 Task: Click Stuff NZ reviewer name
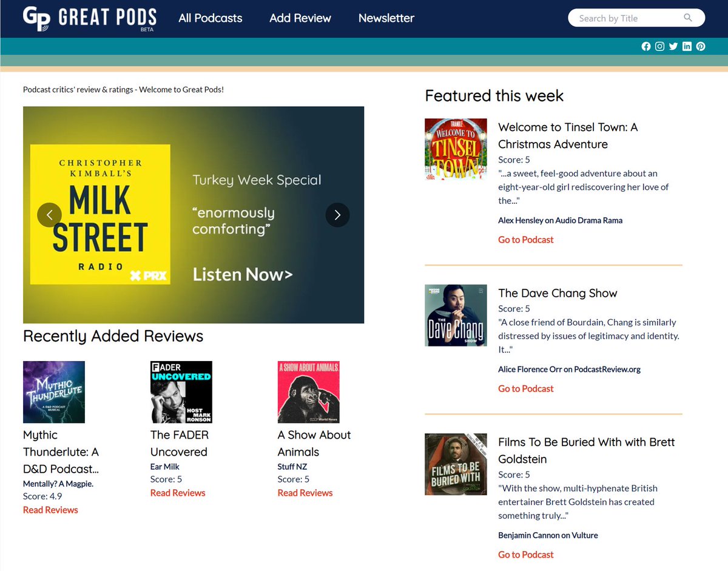(x=293, y=467)
